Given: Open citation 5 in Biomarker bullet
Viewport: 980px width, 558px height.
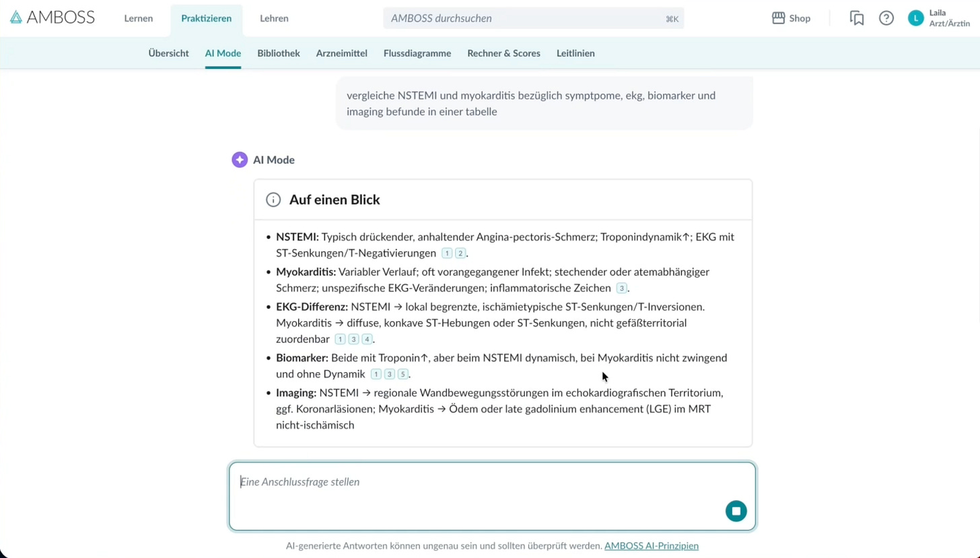Looking at the screenshot, I should click(403, 374).
